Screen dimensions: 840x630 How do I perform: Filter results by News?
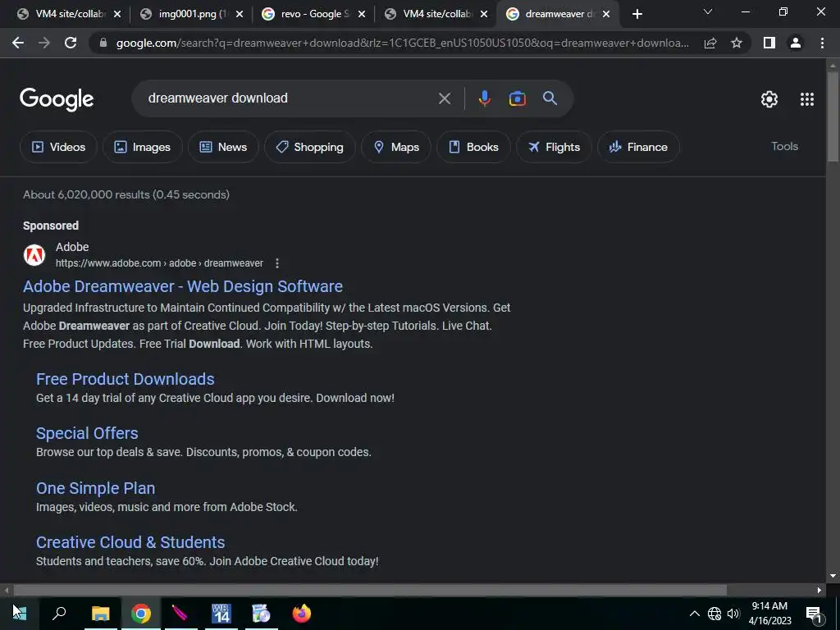(223, 147)
